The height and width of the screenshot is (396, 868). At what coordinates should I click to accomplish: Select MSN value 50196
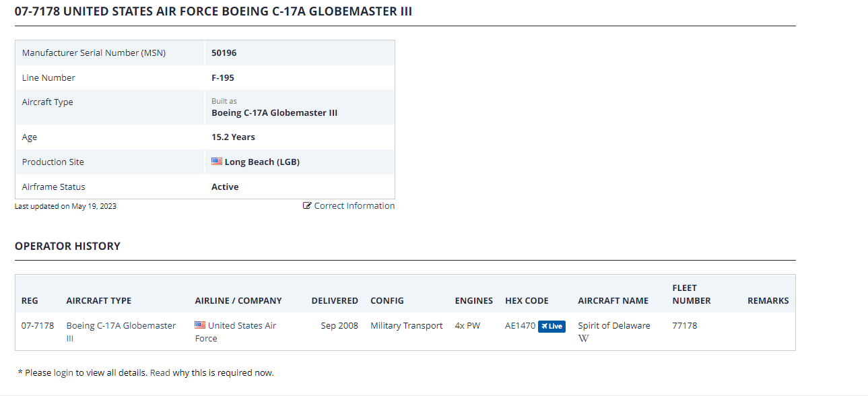pos(224,53)
